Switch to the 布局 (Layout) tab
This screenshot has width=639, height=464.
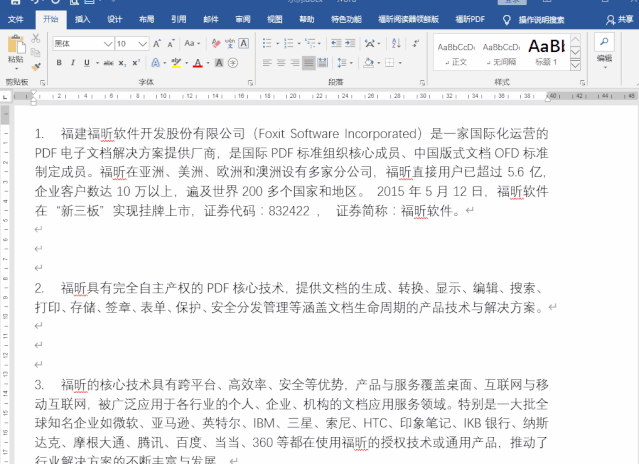[x=146, y=20]
